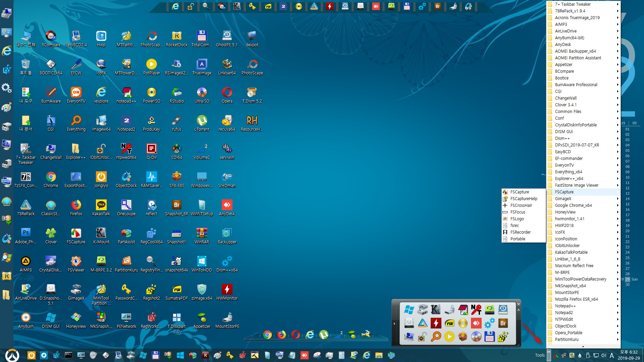Launch the HWMonitor desktop icon
644x362 pixels.
[x=227, y=292]
